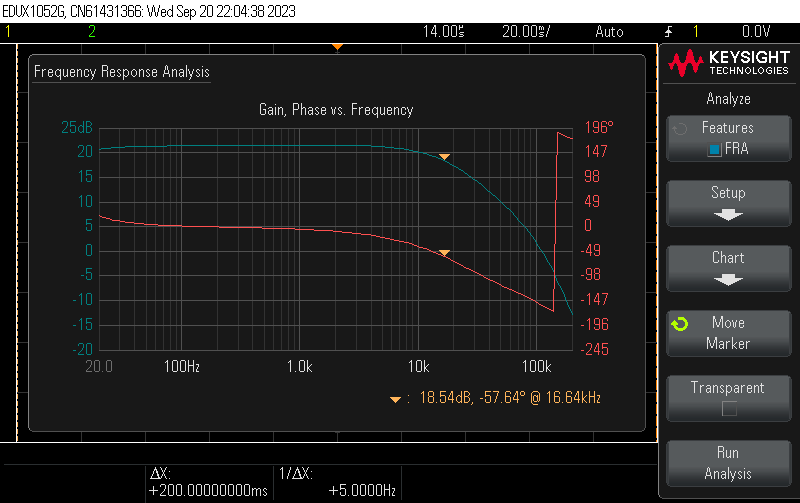Viewport: 800px width, 503px height.
Task: Click the 100k frequency axis label
Action: 536,366
